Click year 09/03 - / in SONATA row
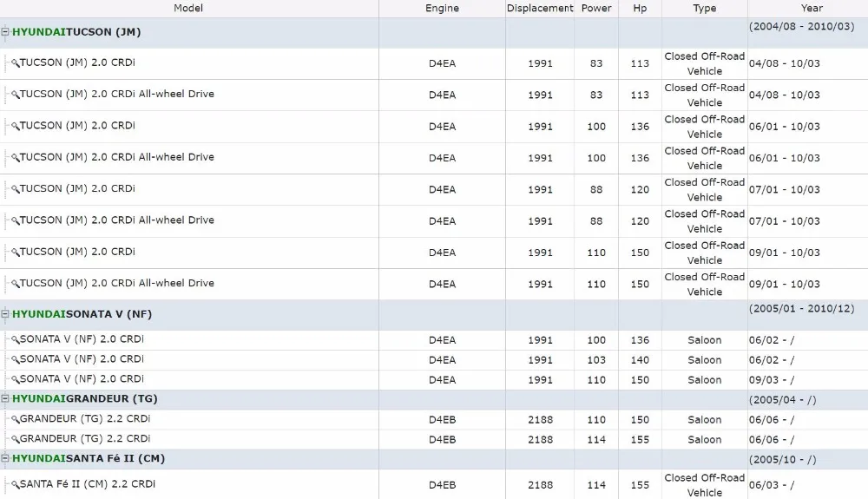Screen dimensions: 868x499 tap(771, 380)
